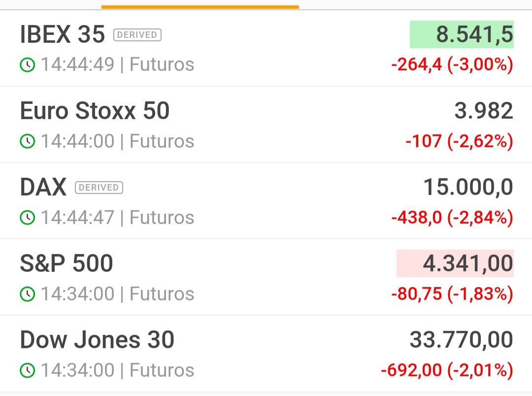Screen dimensions: 532x396
Task: Select the orange-underlined active tab
Action: tap(200, 5)
